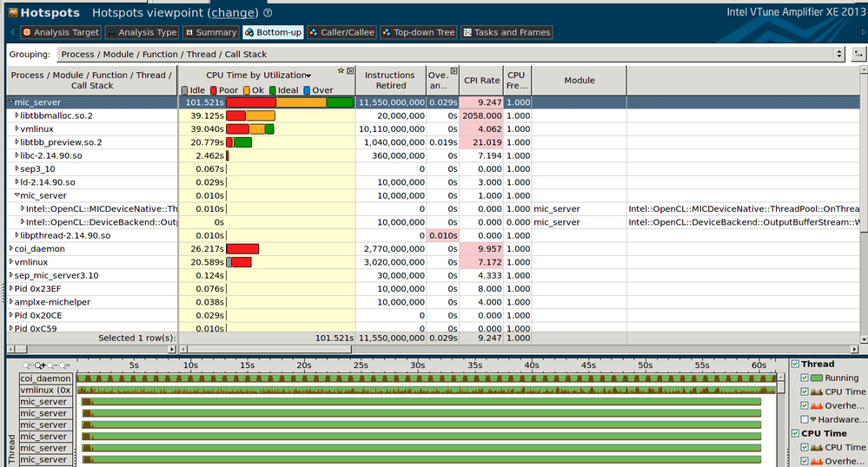This screenshot has height=467, width=868.
Task: Open the Analysis Type tab
Action: pos(142,32)
